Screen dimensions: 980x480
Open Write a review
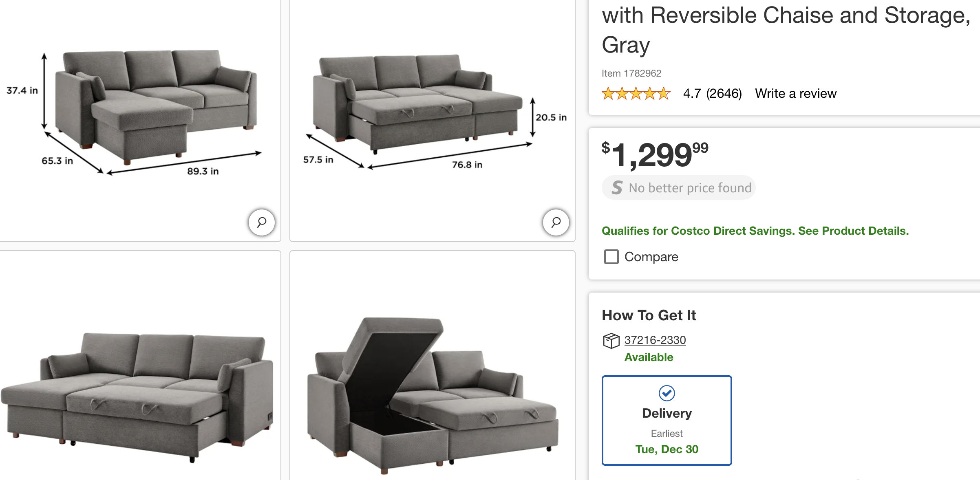coord(795,93)
